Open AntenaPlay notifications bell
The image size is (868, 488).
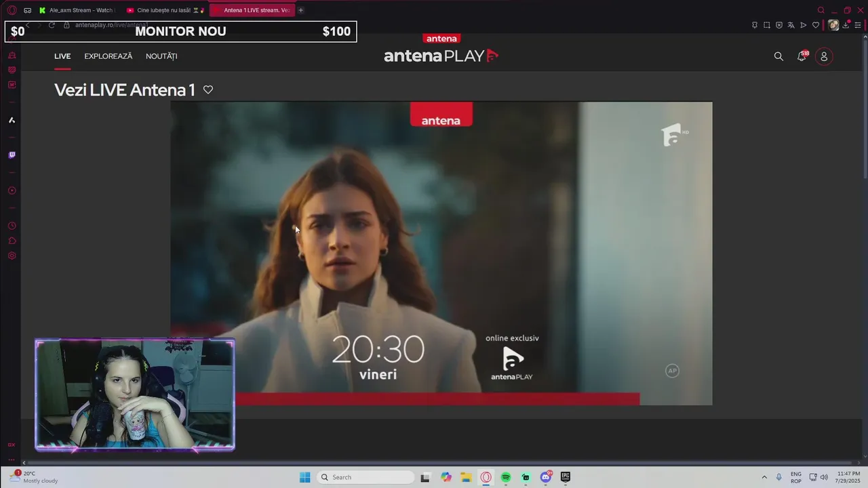tap(802, 56)
